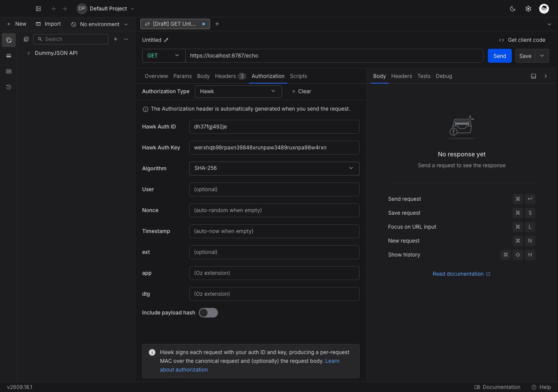Open Default Project dropdown
The height and width of the screenshot is (392, 558).
tap(106, 9)
